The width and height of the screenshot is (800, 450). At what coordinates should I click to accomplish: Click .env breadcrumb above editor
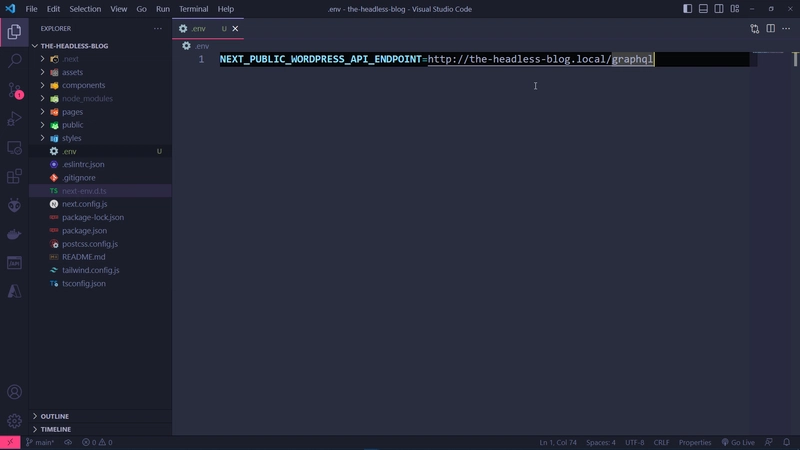pyautogui.click(x=196, y=46)
